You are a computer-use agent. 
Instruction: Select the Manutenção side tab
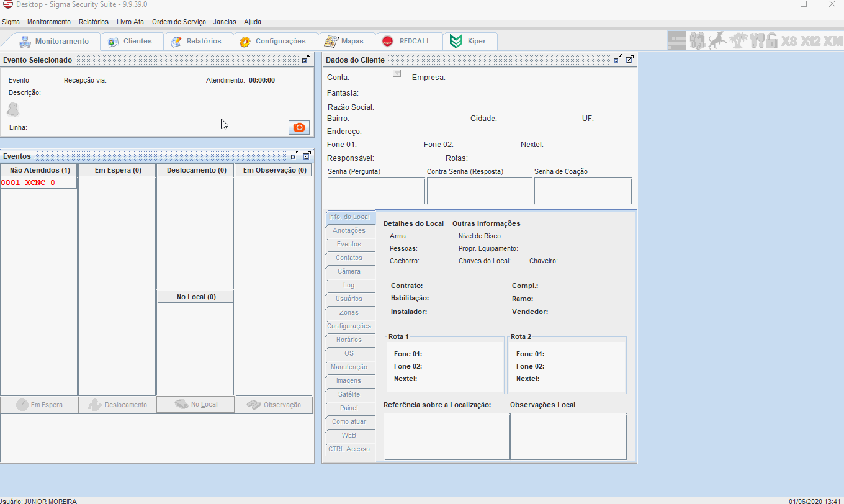point(349,367)
